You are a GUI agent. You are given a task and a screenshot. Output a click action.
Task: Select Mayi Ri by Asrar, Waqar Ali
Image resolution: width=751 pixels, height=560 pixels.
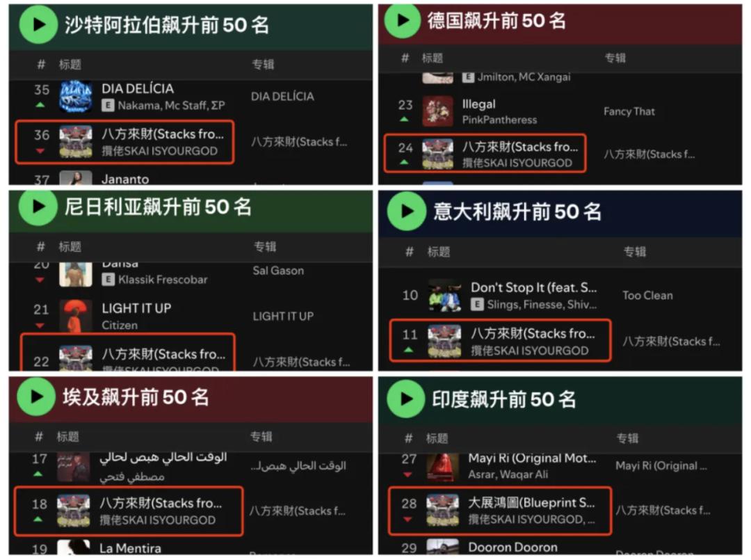(x=560, y=466)
